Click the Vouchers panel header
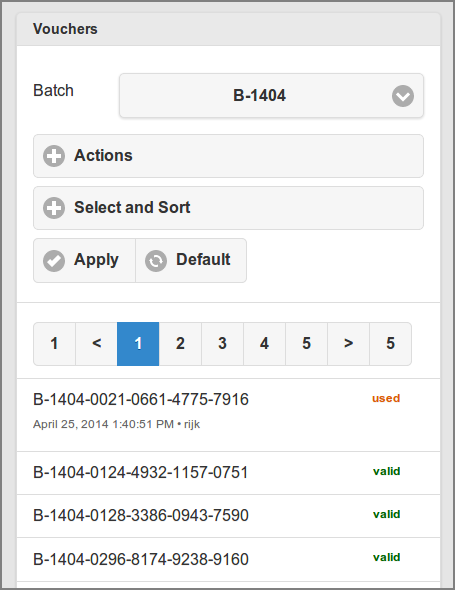This screenshot has width=455, height=590. 228,29
